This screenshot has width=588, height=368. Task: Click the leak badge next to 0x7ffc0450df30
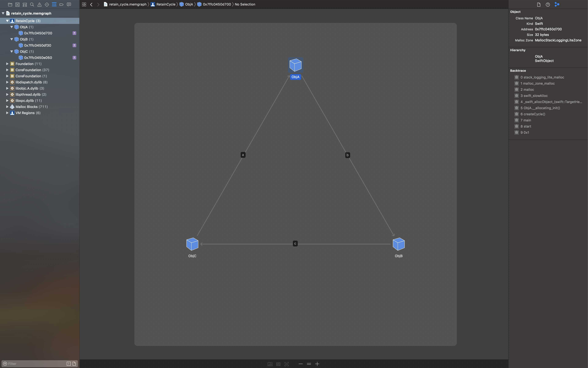pyautogui.click(x=74, y=45)
